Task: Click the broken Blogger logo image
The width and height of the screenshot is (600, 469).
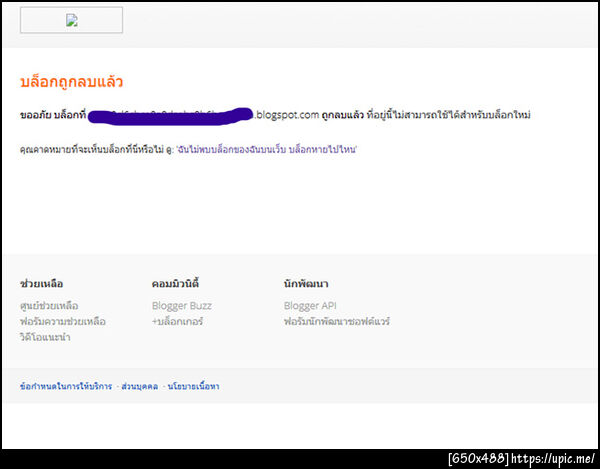Action: pyautogui.click(x=72, y=20)
